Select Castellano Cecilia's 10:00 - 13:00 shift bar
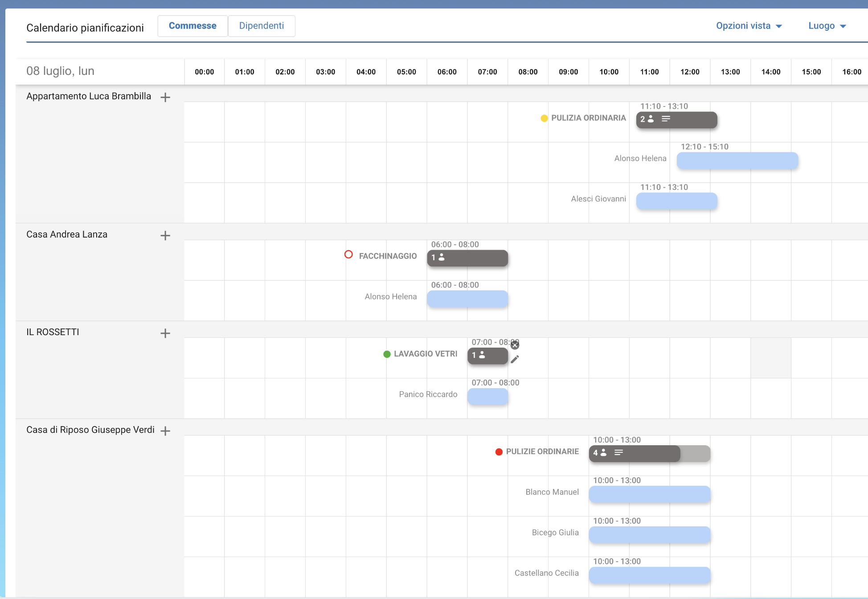Screen dimensions: 868x599 [650, 576]
